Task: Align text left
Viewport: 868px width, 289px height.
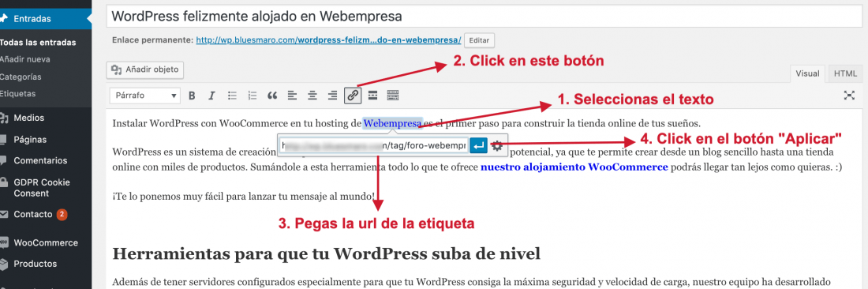Action: tap(292, 96)
